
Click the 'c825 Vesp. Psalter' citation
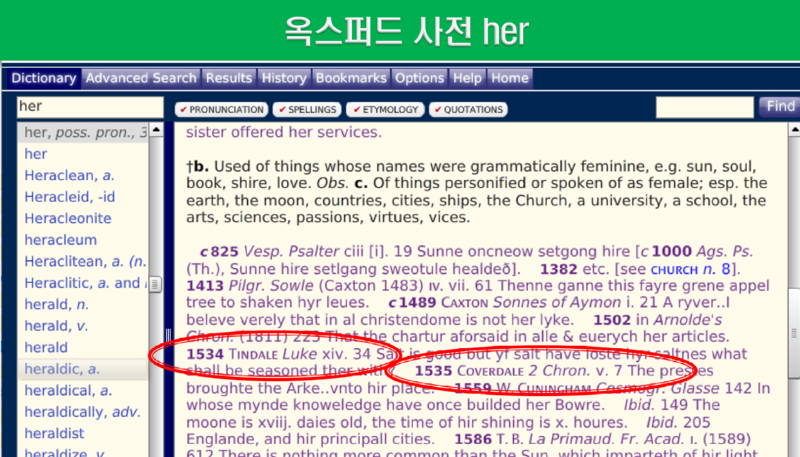point(269,251)
